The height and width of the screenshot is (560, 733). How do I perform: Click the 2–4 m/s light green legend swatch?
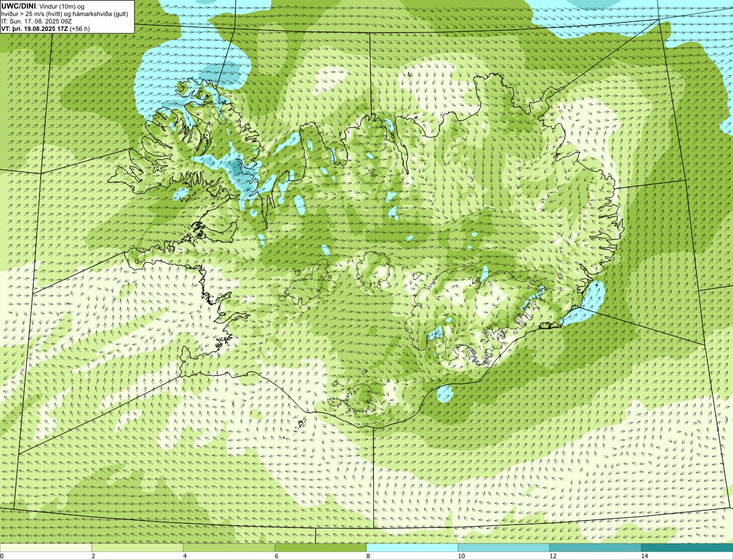coord(137,547)
